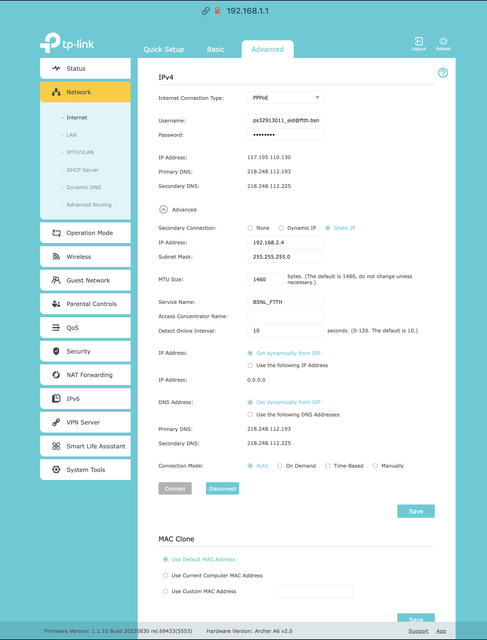The height and width of the screenshot is (640, 487).
Task: Click the Status pulse icon
Action: coord(56,69)
